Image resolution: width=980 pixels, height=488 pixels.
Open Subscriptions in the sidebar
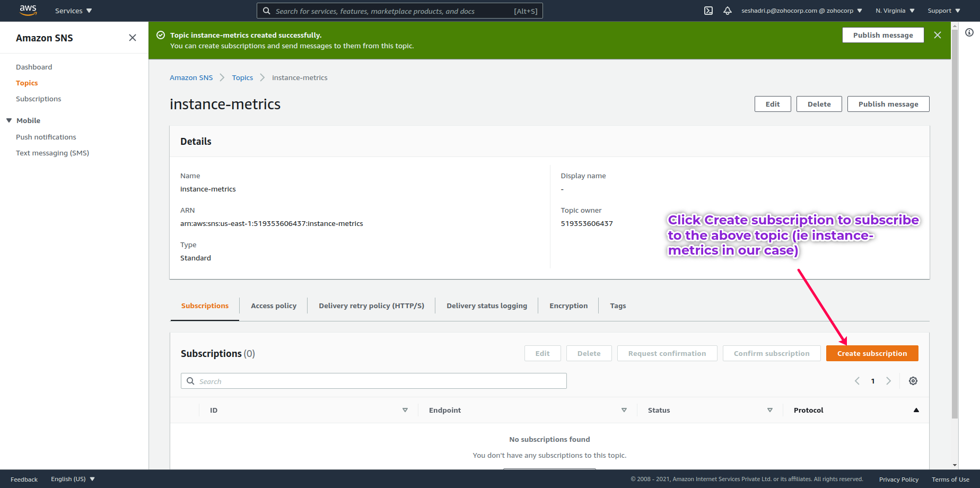pyautogui.click(x=39, y=99)
